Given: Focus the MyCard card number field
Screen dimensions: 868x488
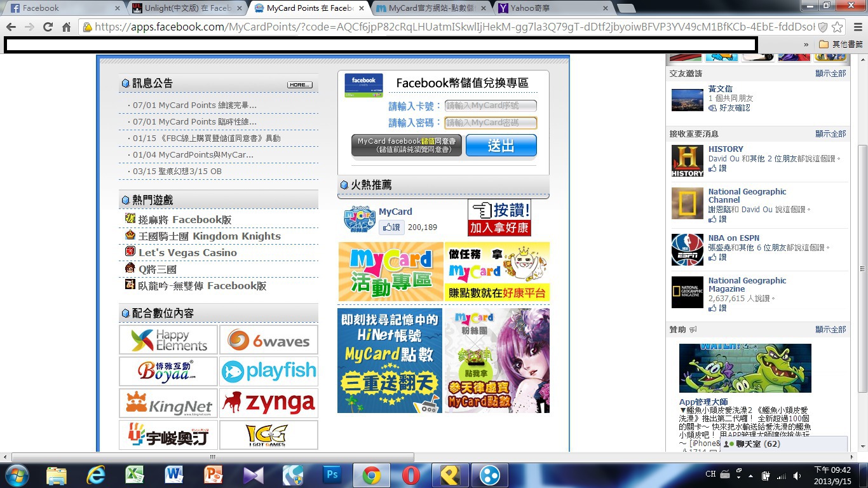Looking at the screenshot, I should (x=491, y=105).
